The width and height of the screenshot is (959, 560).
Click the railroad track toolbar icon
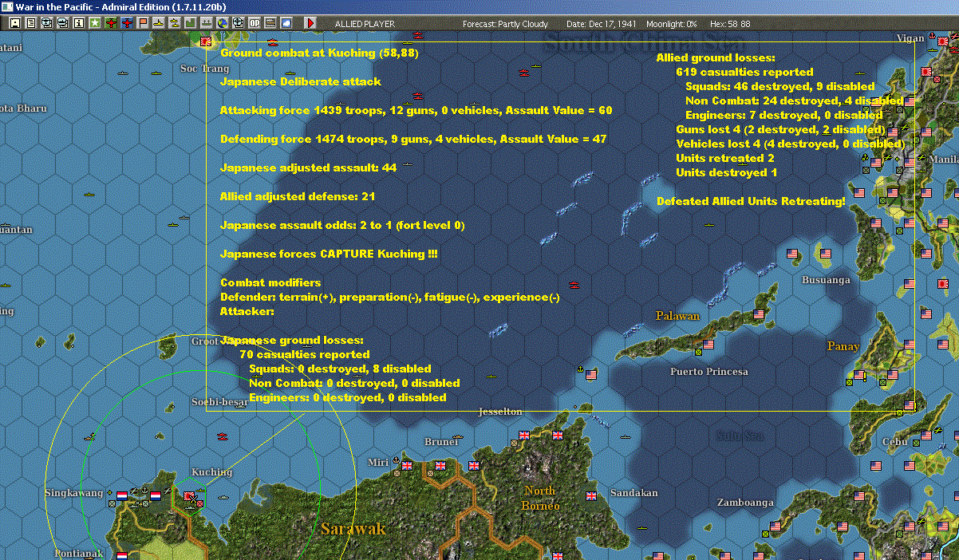(270, 23)
